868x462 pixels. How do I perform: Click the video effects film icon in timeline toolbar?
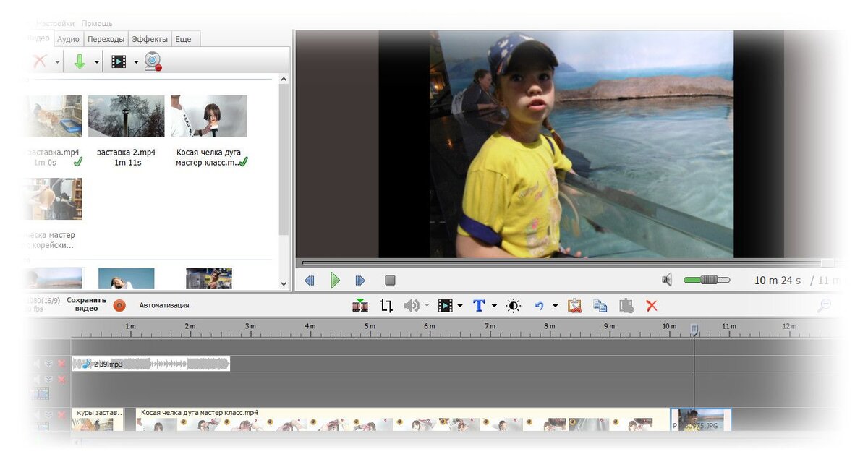[x=446, y=306]
